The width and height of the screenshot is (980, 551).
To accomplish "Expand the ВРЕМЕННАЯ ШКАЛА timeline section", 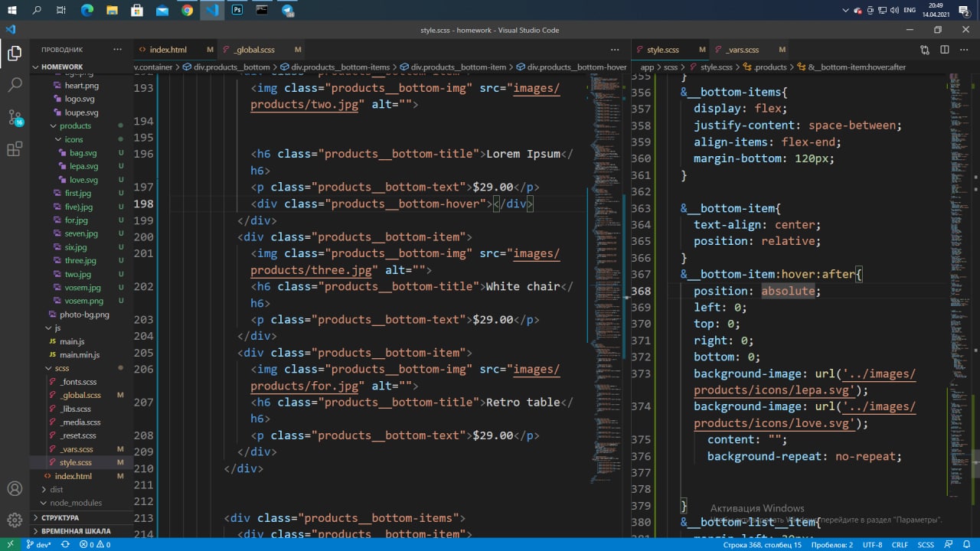I will point(75,531).
